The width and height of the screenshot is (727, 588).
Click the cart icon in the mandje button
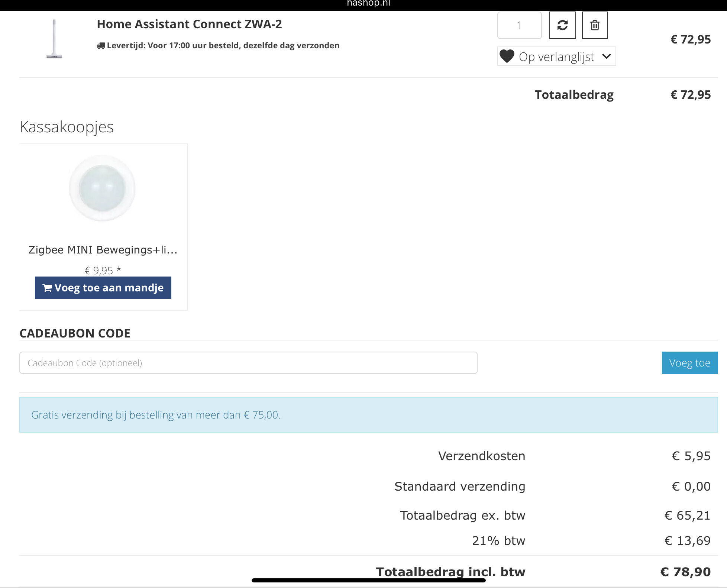[47, 288]
